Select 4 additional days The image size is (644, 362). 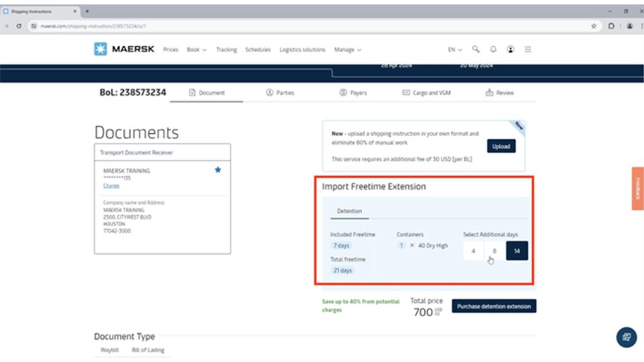pyautogui.click(x=473, y=251)
